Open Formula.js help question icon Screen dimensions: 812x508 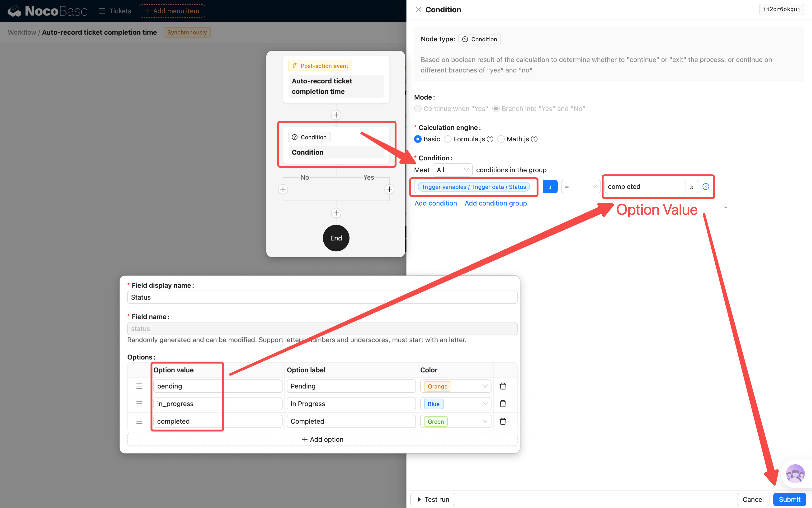point(490,139)
